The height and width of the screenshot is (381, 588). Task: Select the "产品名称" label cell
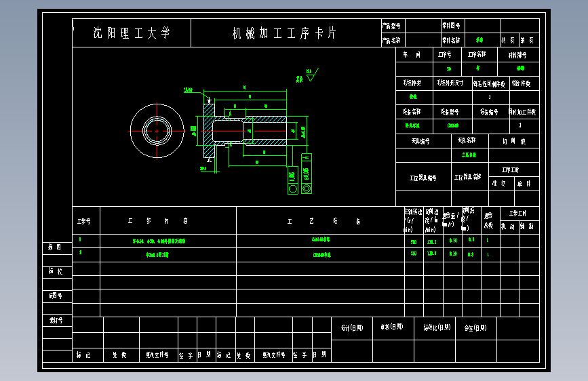point(393,40)
